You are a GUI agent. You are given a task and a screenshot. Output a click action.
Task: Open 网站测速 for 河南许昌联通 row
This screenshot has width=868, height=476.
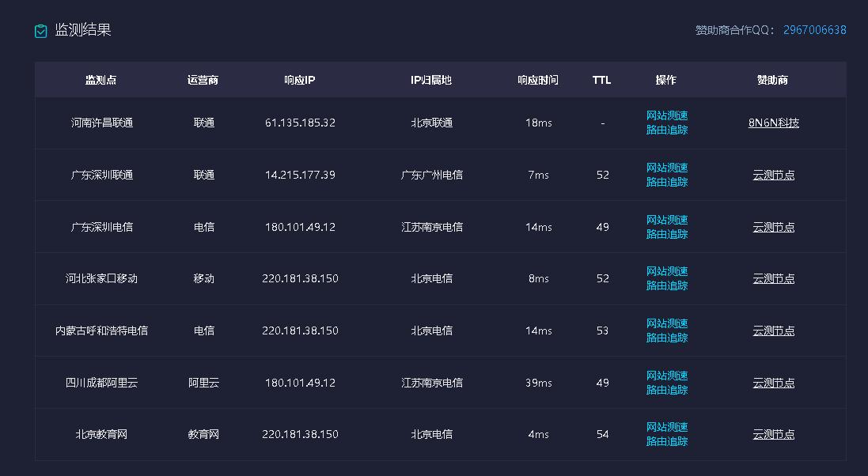point(667,115)
